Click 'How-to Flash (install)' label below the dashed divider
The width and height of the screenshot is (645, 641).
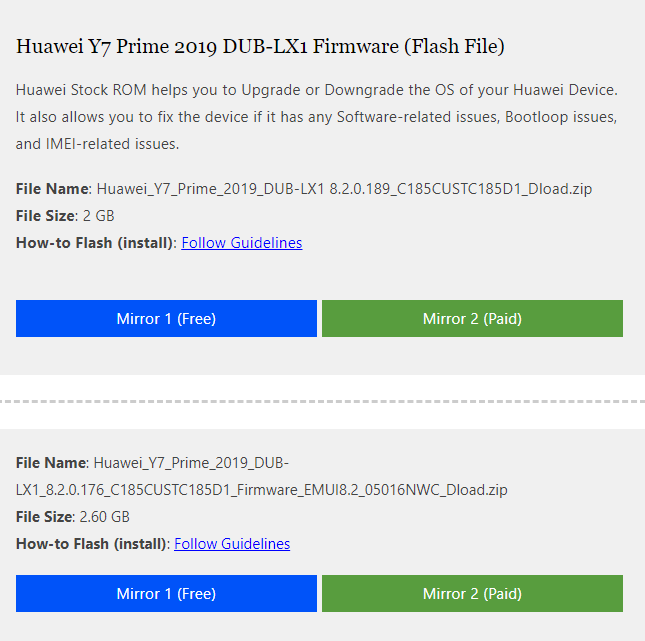[92, 544]
